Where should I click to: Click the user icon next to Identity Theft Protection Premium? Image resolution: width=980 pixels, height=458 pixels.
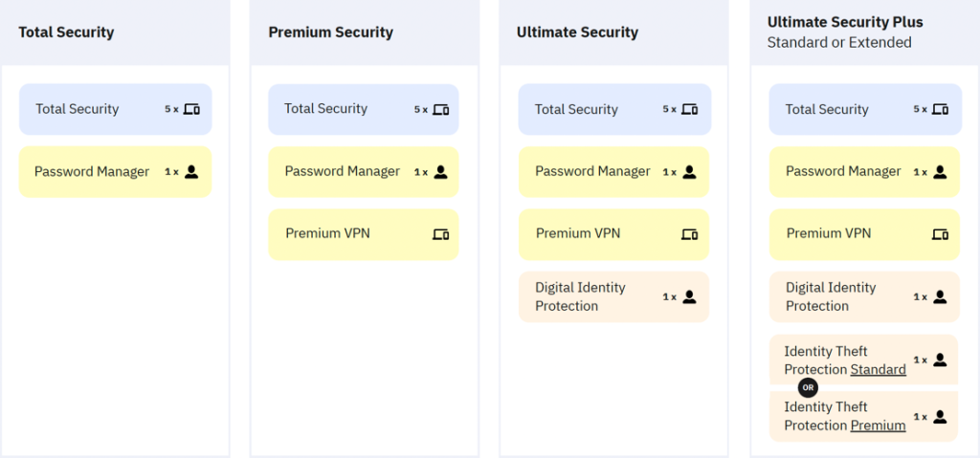pyautogui.click(x=940, y=417)
